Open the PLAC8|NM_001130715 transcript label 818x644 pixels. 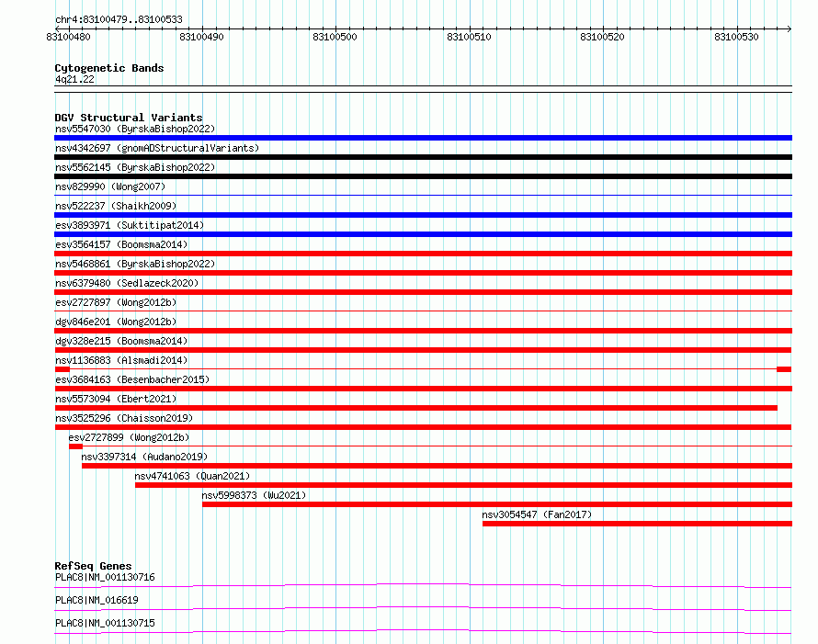click(105, 623)
